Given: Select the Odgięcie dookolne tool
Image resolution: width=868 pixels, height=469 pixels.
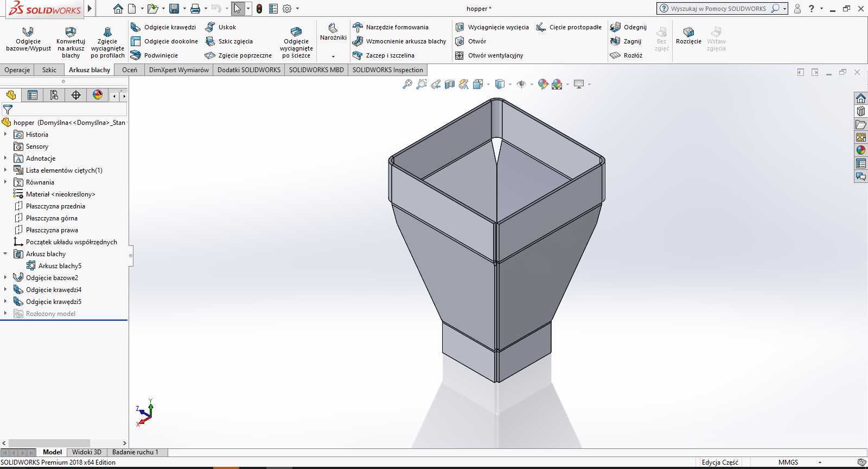Looking at the screenshot, I should coord(164,41).
